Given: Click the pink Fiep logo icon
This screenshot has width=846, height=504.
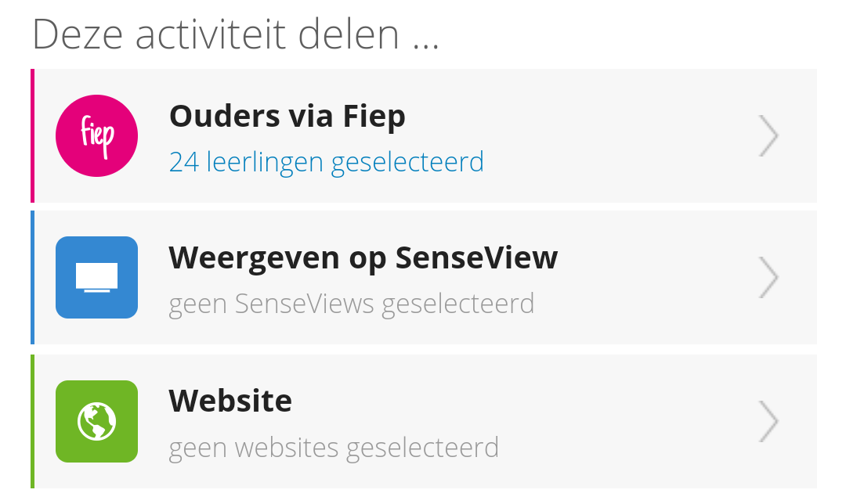Looking at the screenshot, I should click(x=96, y=136).
